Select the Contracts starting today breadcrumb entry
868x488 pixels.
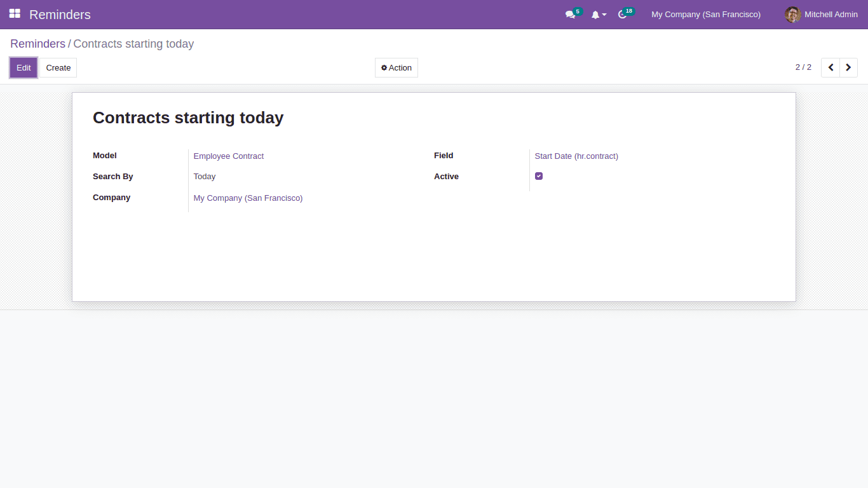133,43
